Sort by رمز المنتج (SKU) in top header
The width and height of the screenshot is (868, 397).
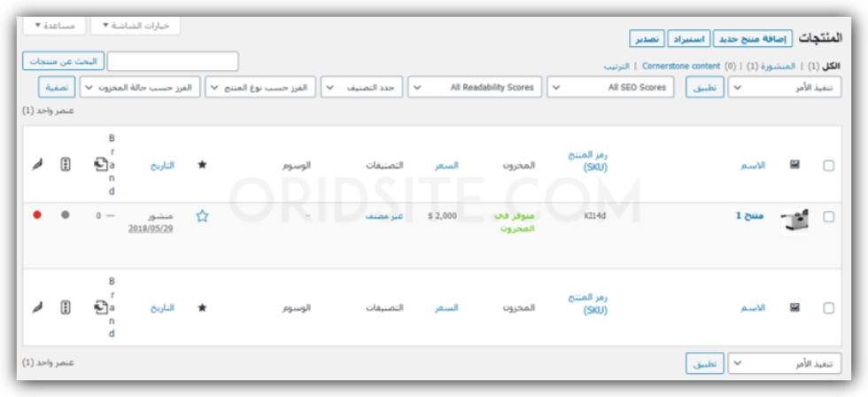click(x=588, y=160)
